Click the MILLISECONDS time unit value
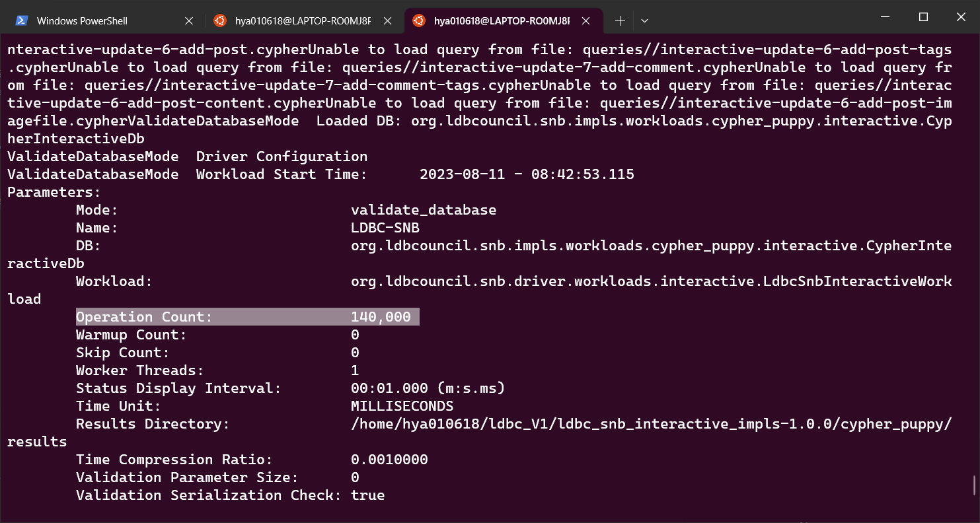 (402, 405)
